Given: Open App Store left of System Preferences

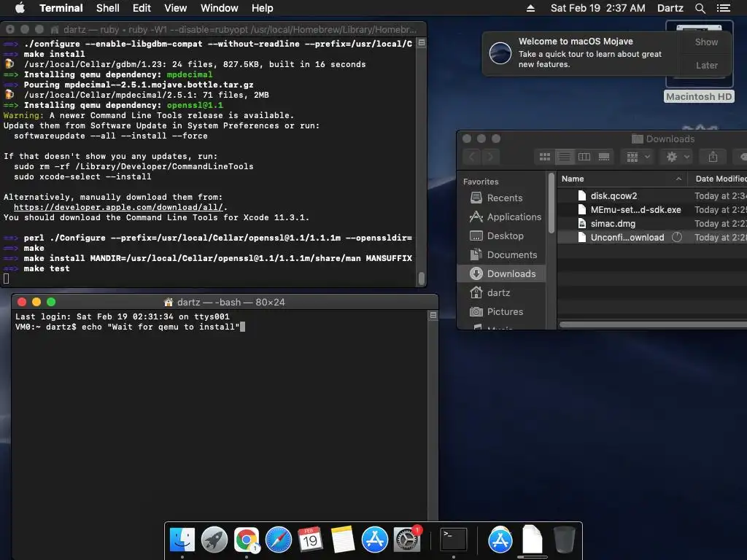Looking at the screenshot, I should point(374,540).
